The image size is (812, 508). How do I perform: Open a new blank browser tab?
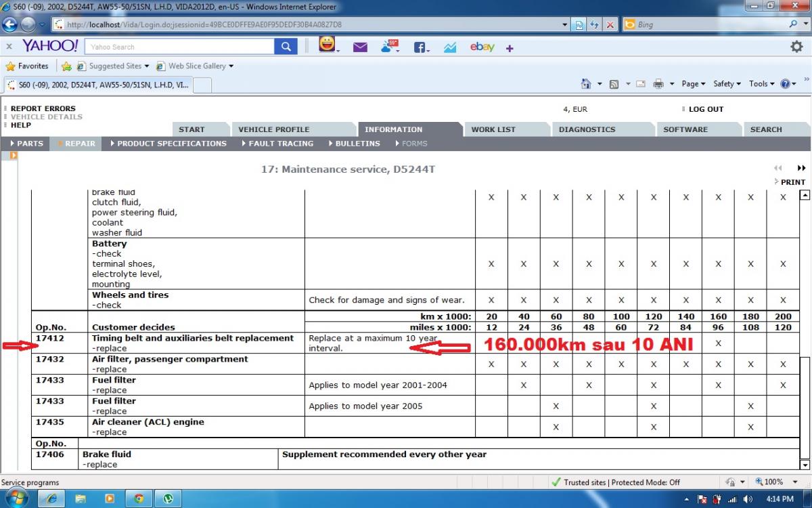coord(203,85)
